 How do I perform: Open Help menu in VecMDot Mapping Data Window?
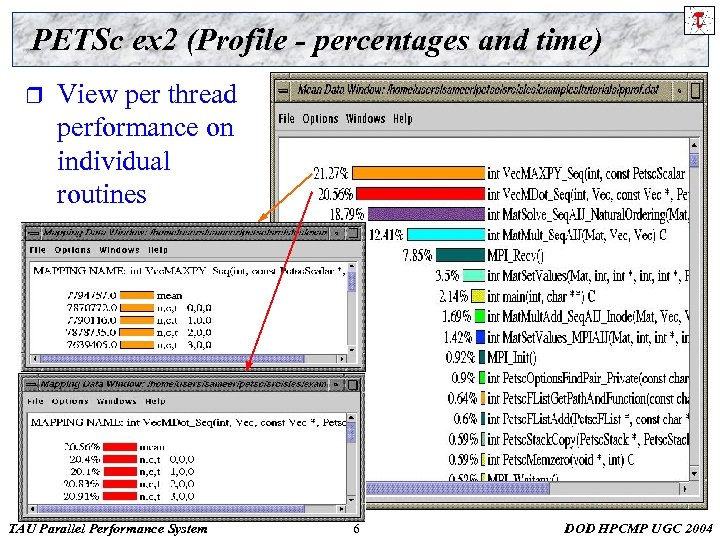[155, 401]
